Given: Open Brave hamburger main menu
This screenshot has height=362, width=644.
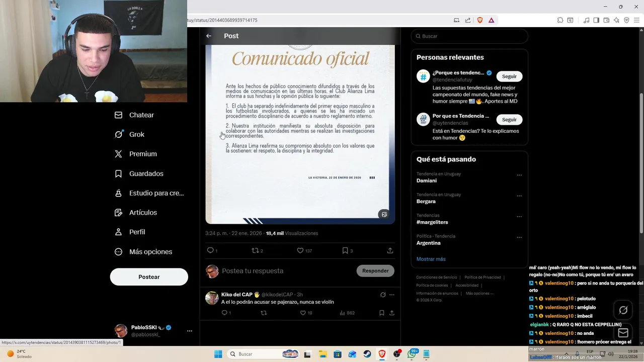Looking at the screenshot, I should pyautogui.click(x=636, y=20).
